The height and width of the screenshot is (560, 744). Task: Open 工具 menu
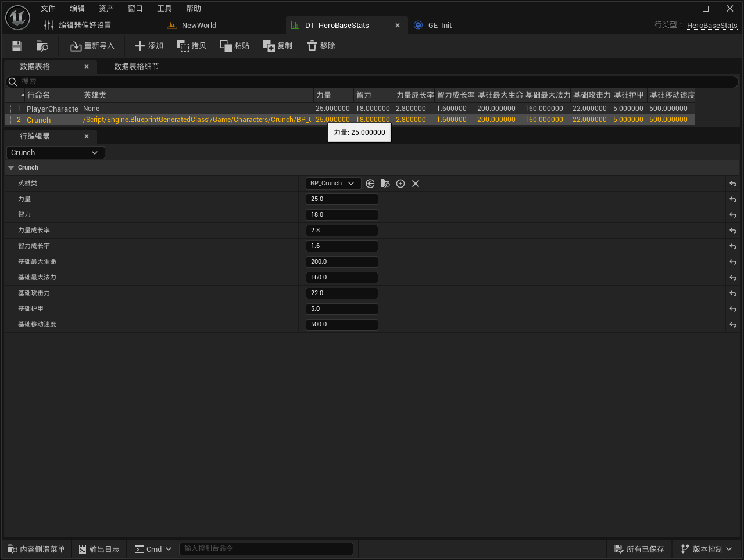pyautogui.click(x=164, y=9)
